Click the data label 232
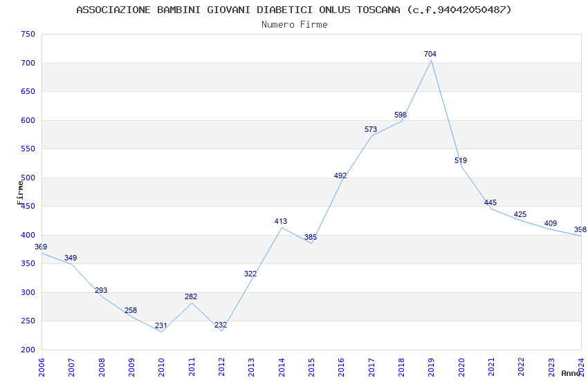The height and width of the screenshot is (380, 588). pyautogui.click(x=221, y=325)
